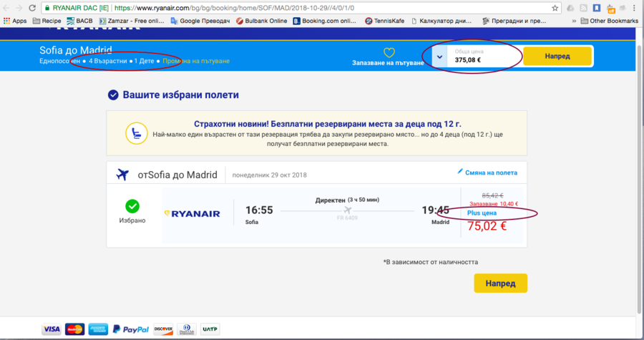Click Промяна на пътуване link

click(x=196, y=61)
